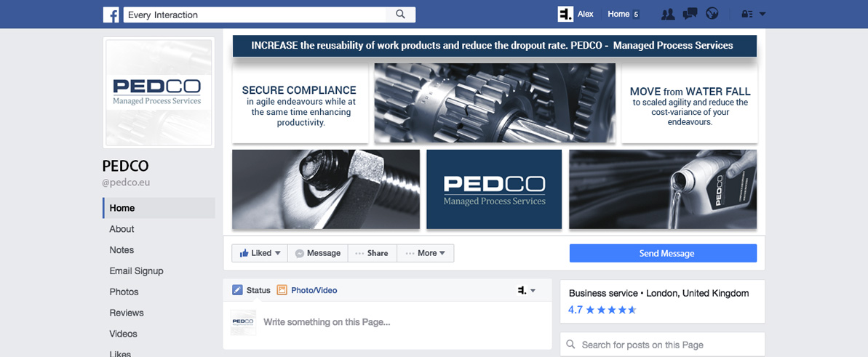The width and height of the screenshot is (868, 357).
Task: Open the account menu arrow in top bar
Action: click(x=763, y=15)
